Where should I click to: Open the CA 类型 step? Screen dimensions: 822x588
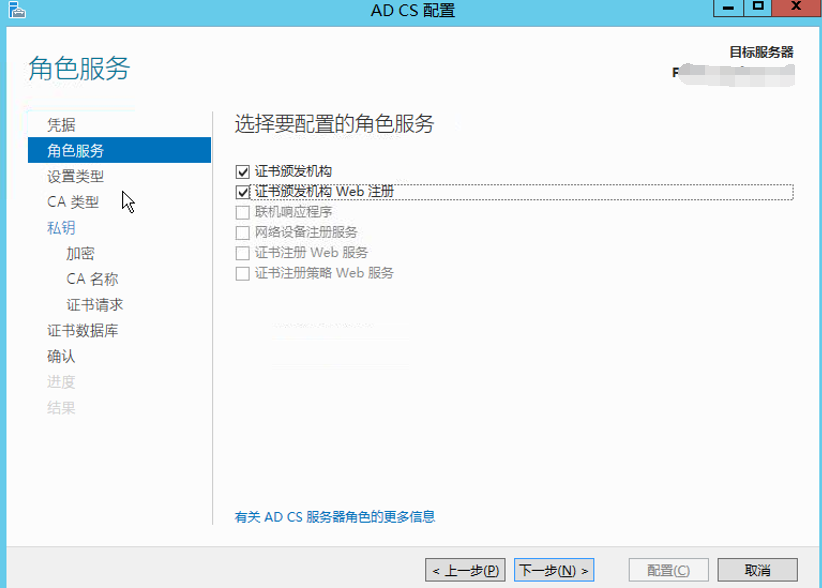tap(73, 202)
